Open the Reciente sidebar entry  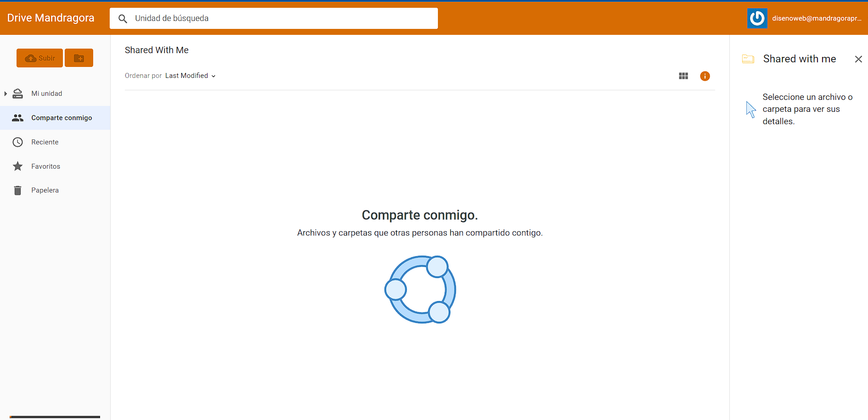click(45, 142)
